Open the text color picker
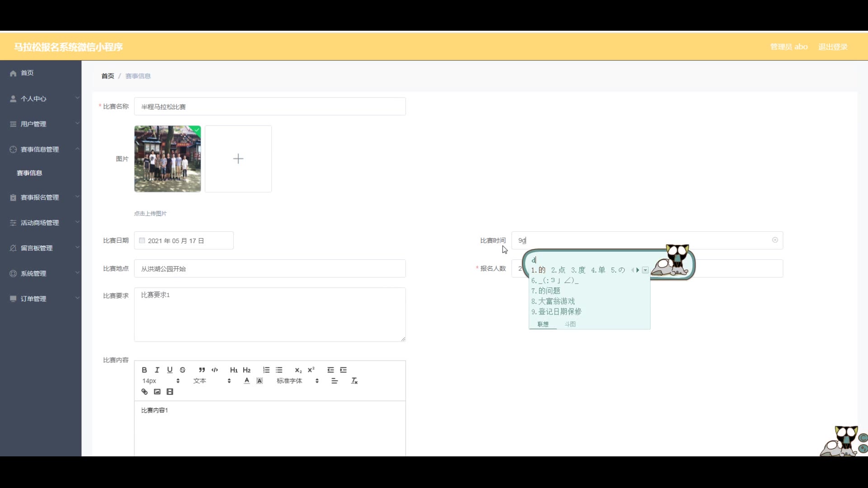868x488 pixels. (x=247, y=381)
